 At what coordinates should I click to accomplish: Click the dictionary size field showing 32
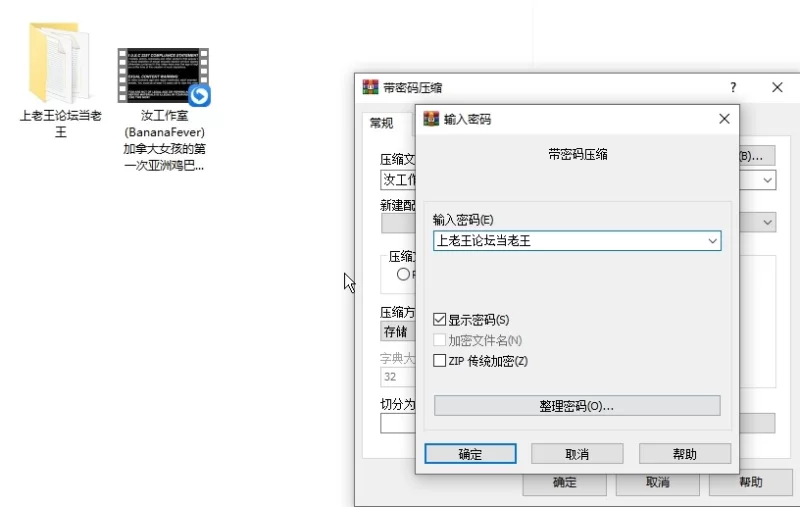pyautogui.click(x=398, y=377)
